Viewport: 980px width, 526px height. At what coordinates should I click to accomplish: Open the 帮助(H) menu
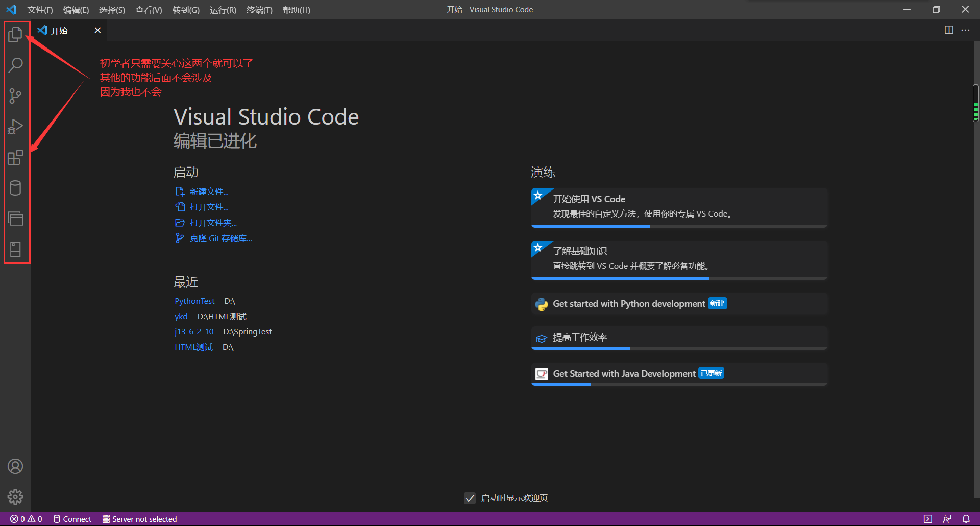coord(296,10)
